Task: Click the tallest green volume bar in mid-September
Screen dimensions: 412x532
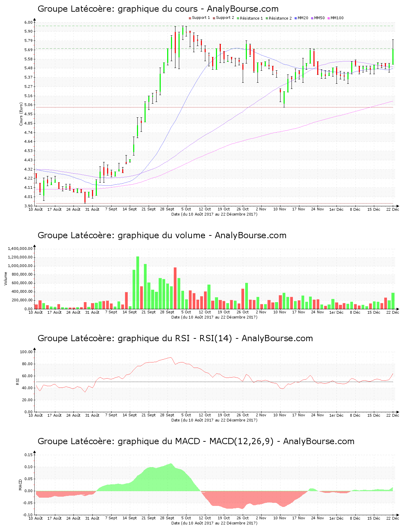Action: pos(138,282)
